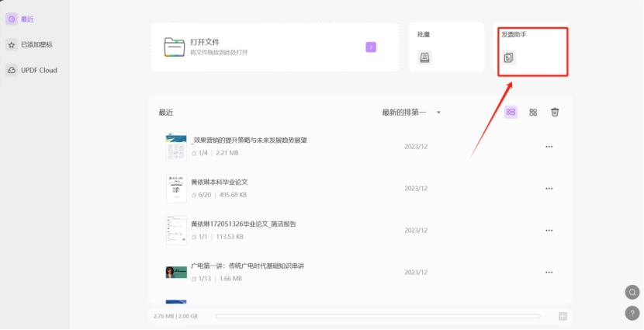The height and width of the screenshot is (330, 644).
Task: Click the 6/20 | 495.68 KB file info
Action: [x=219, y=195]
